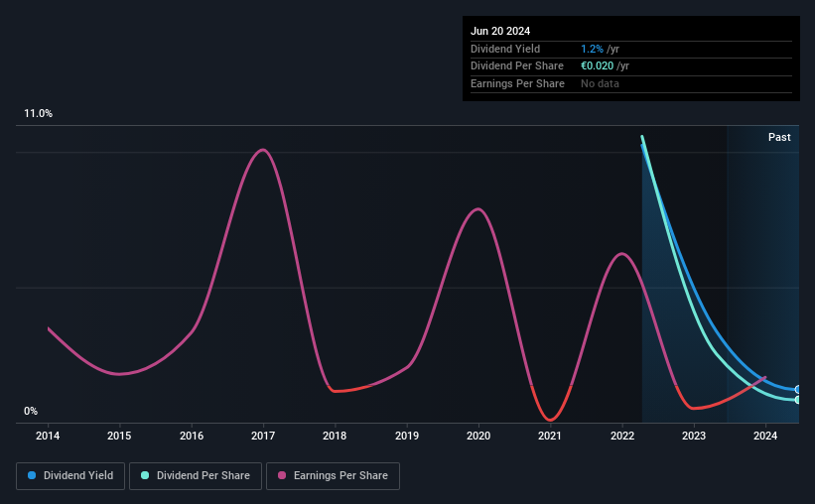
Task: Click the 2021 x-axis year label
Action: coord(550,436)
